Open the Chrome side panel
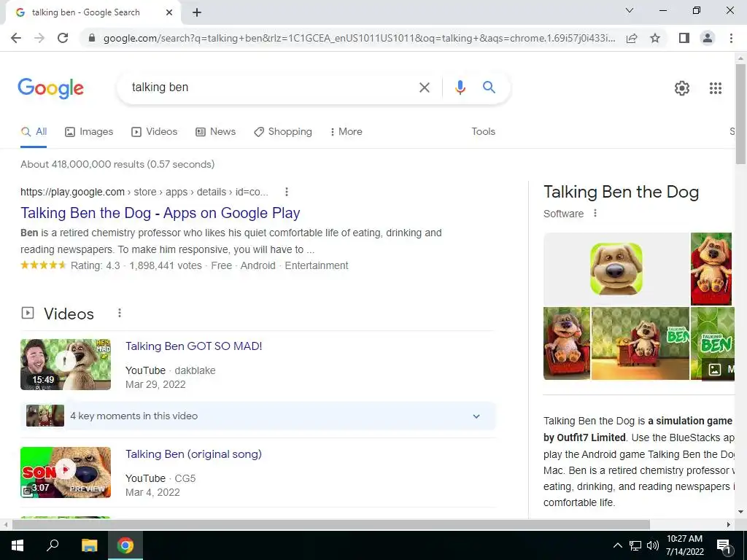 tap(684, 38)
